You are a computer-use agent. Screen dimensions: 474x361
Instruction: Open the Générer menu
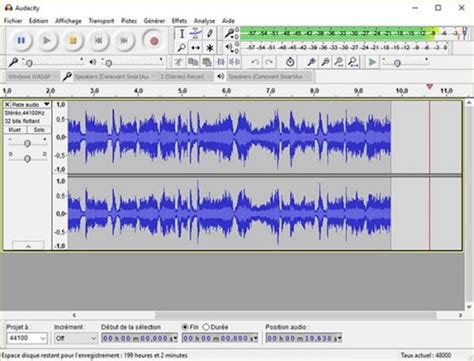[x=154, y=21]
